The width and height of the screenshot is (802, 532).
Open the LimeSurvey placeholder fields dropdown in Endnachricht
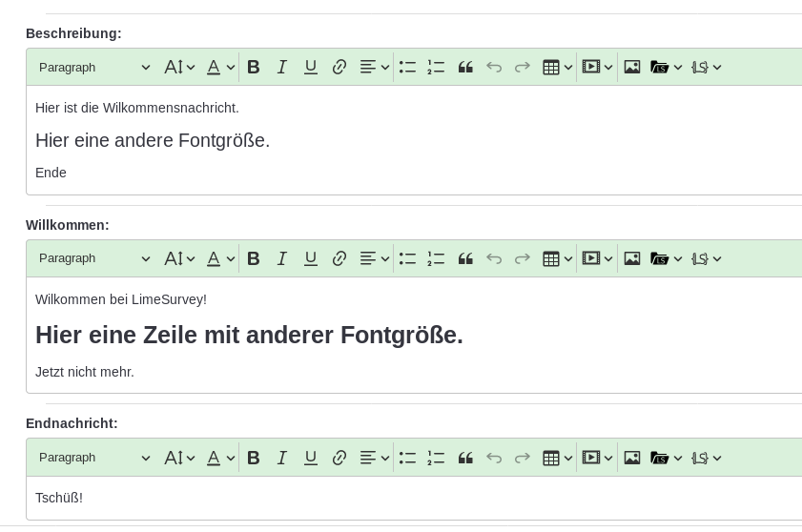[x=706, y=458]
